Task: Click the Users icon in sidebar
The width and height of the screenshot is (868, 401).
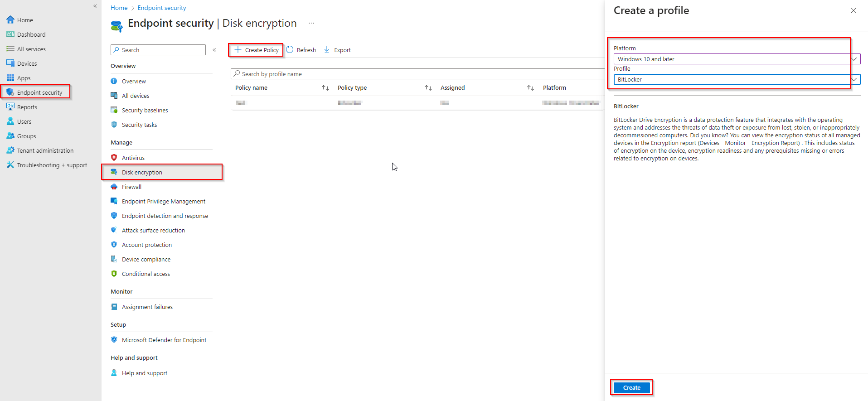Action: click(10, 121)
